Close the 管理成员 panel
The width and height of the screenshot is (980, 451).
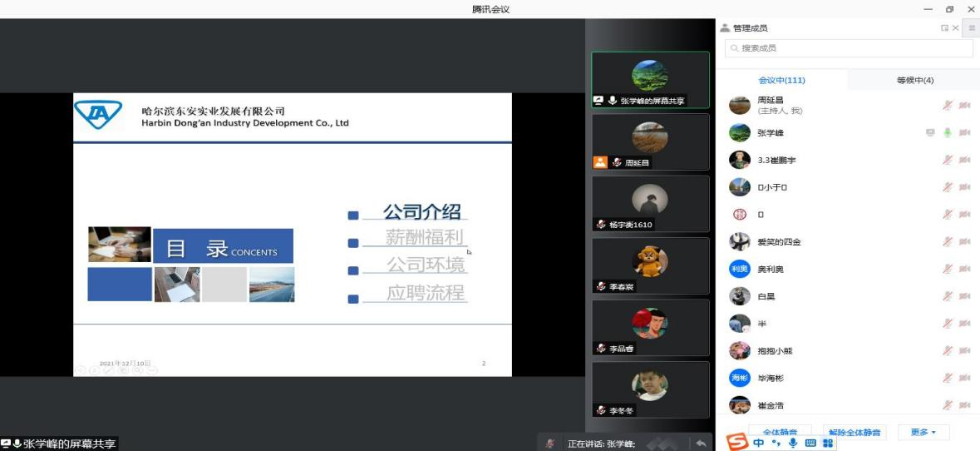tap(955, 28)
